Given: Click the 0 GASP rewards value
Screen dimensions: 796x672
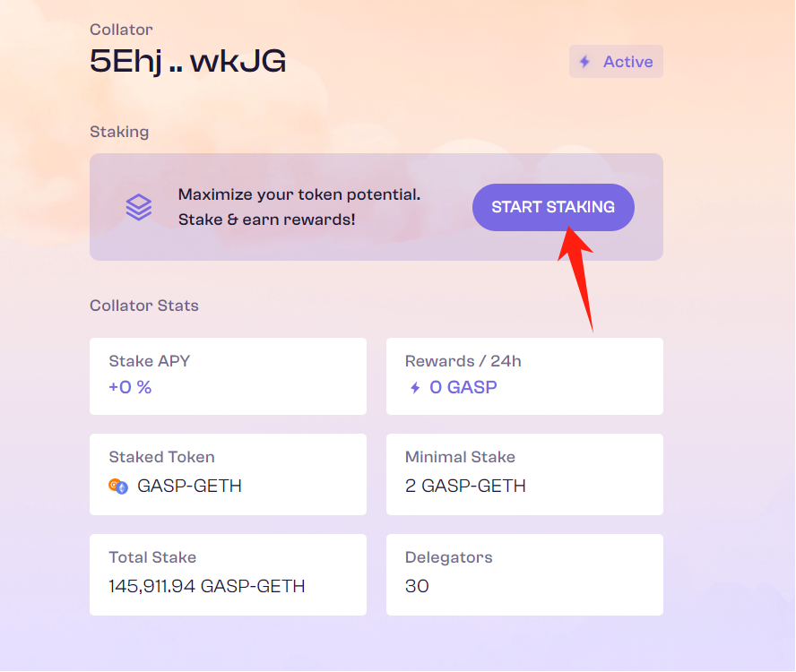Looking at the screenshot, I should click(x=463, y=387).
